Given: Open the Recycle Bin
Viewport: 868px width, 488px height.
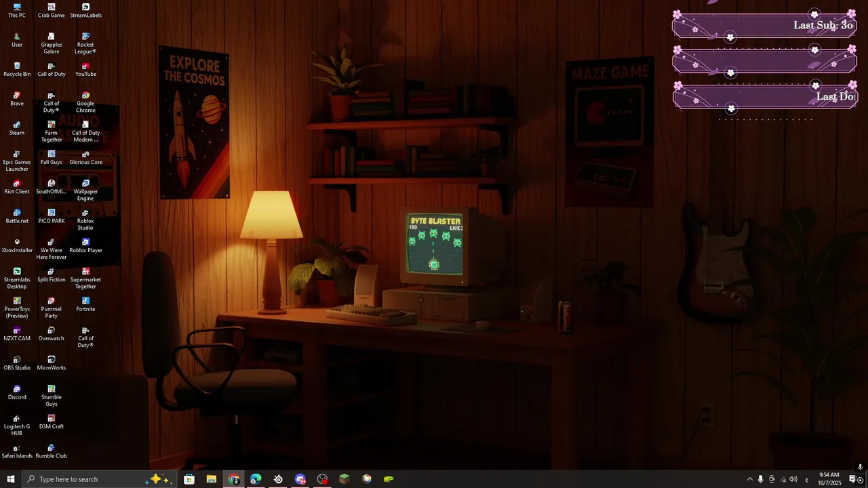Looking at the screenshot, I should click(x=17, y=70).
